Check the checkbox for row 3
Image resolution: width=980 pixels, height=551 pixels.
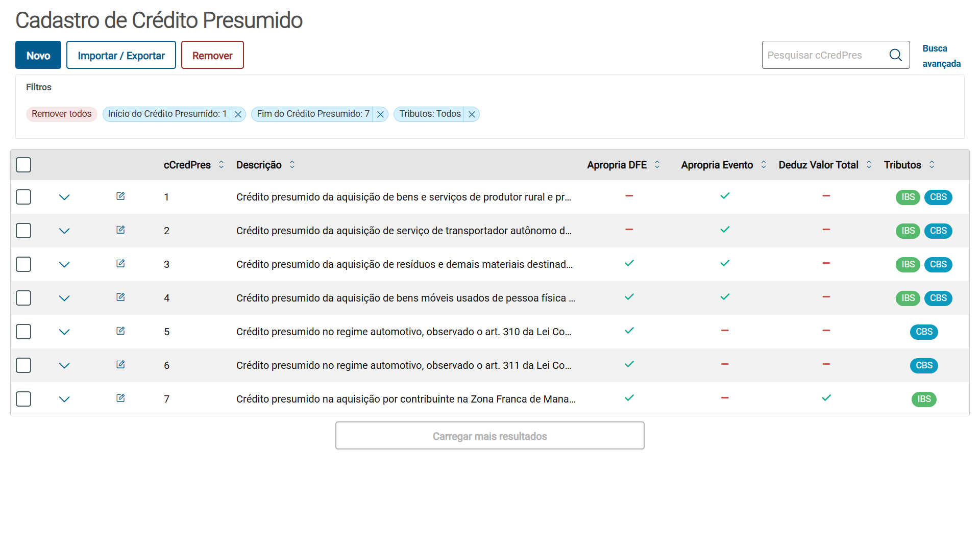(23, 264)
